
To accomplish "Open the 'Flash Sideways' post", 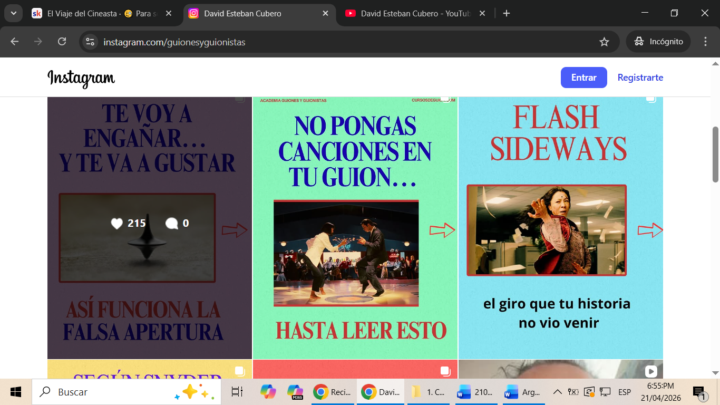I will coord(561,228).
